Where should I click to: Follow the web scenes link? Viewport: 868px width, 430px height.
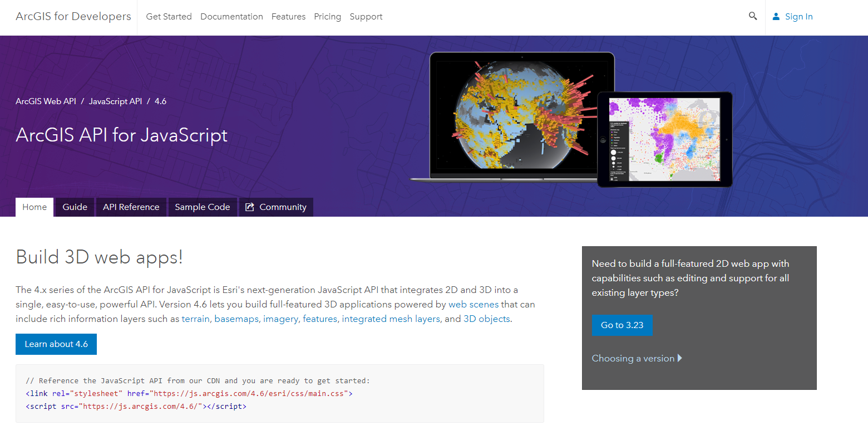click(x=474, y=305)
